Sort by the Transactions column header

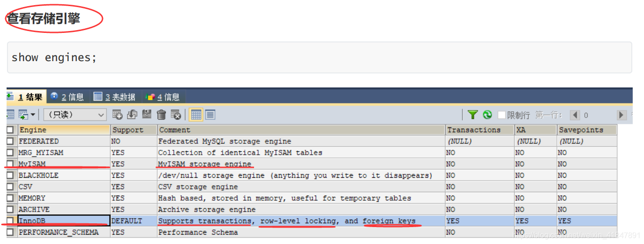pos(480,130)
